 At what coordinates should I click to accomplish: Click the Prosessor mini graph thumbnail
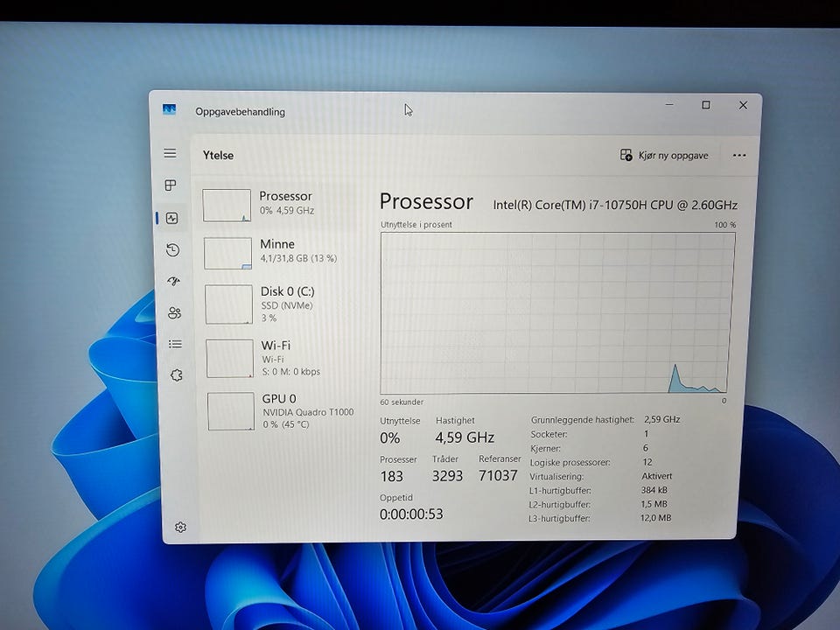point(227,205)
